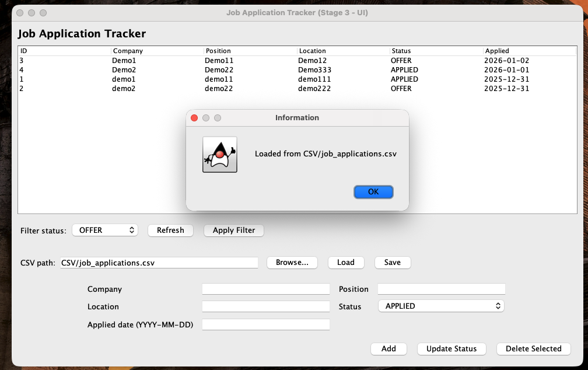
Task: Click the Refresh button
Action: coord(170,230)
